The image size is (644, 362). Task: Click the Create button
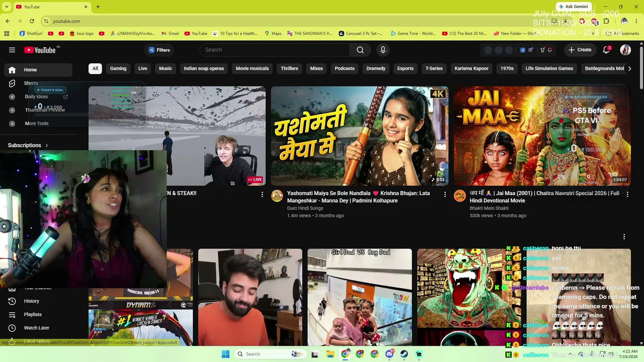click(x=580, y=50)
